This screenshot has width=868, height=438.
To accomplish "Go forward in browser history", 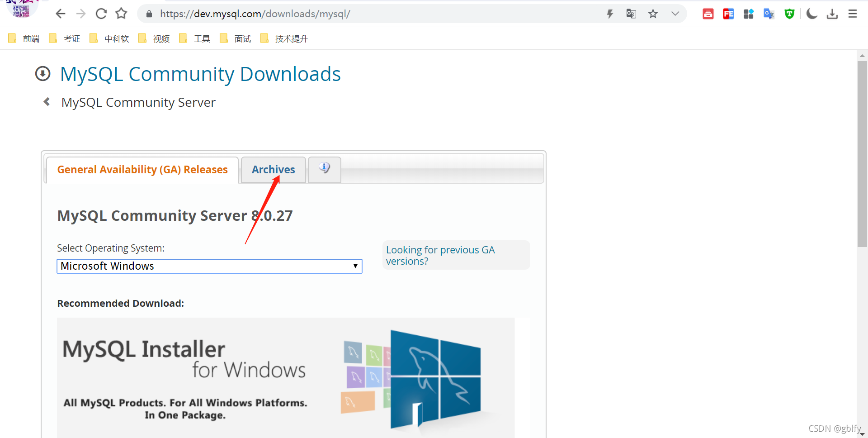I will [x=81, y=14].
